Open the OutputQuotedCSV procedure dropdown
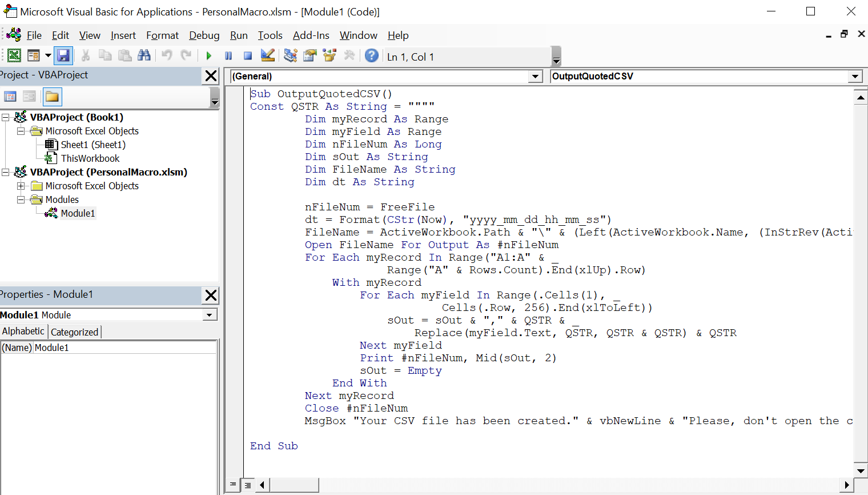 point(855,76)
